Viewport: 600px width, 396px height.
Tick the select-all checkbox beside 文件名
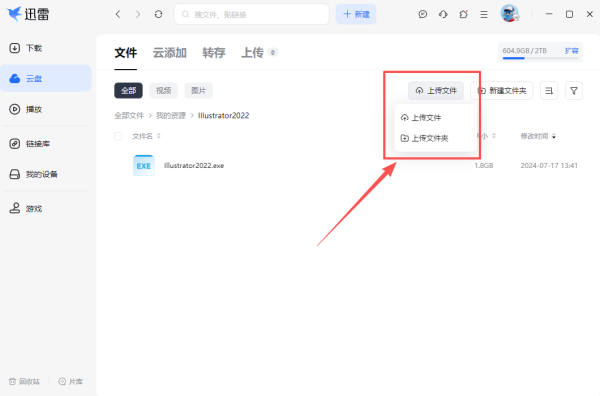tap(118, 136)
